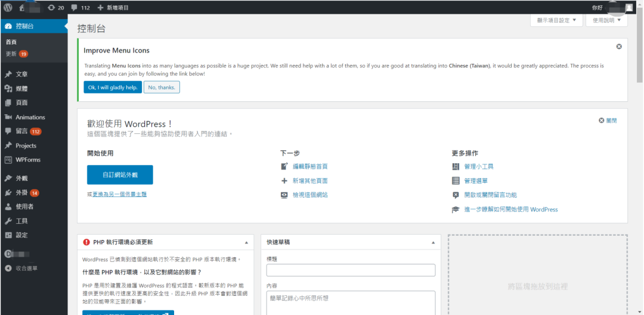Click the Projects pin icon in sidebar
The width and height of the screenshot is (644, 315).
(8, 146)
